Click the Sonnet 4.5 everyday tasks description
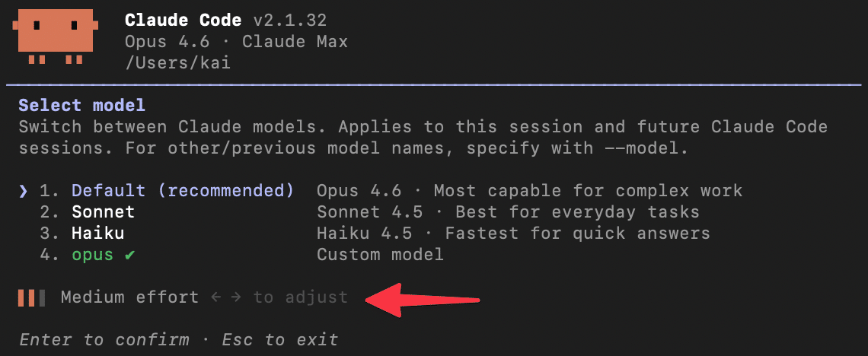This screenshot has height=356, width=868. [508, 211]
